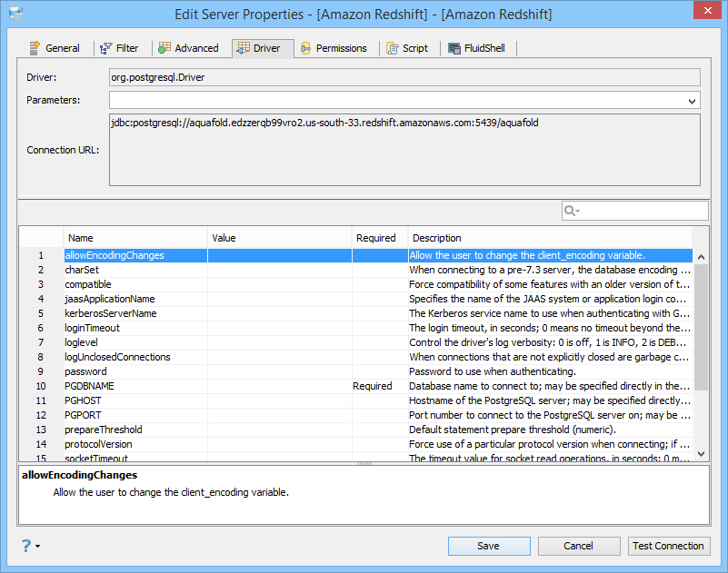Image resolution: width=728 pixels, height=573 pixels.
Task: Select the allowEncodingChanges row
Action: click(x=355, y=256)
